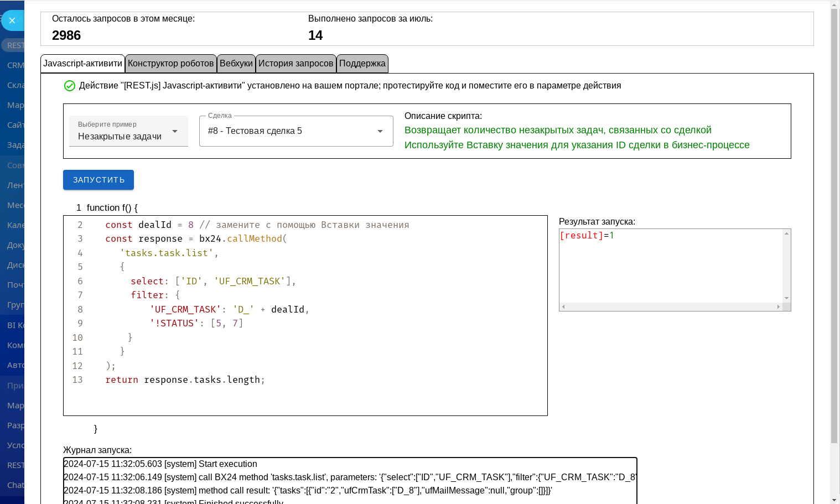
Task: Close the slider panel with X button
Action: [x=12, y=20]
